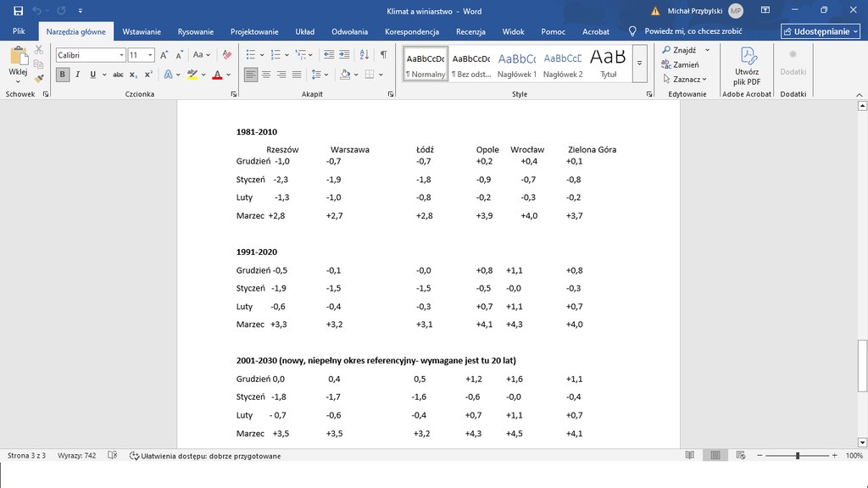Viewport: 868px width, 488px height.
Task: Switch to the Acrobat tab
Action: coord(596,31)
